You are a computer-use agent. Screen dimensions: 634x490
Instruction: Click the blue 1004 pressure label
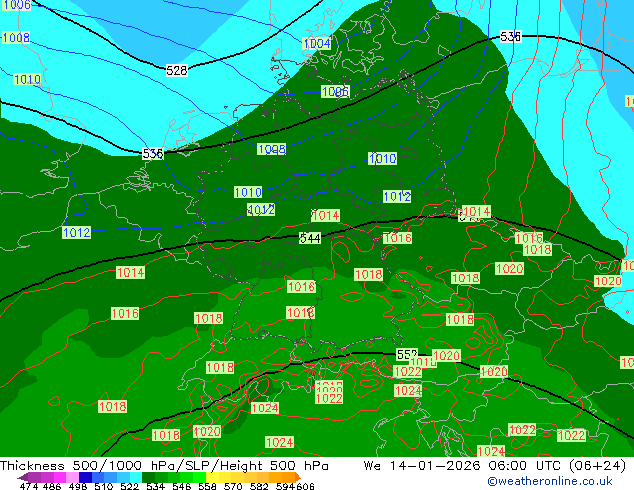coord(317,43)
